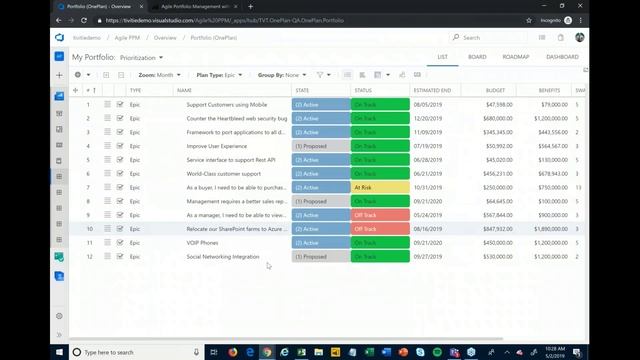Switch to the DASHBOARD tab
640x360 pixels.
coord(562,57)
